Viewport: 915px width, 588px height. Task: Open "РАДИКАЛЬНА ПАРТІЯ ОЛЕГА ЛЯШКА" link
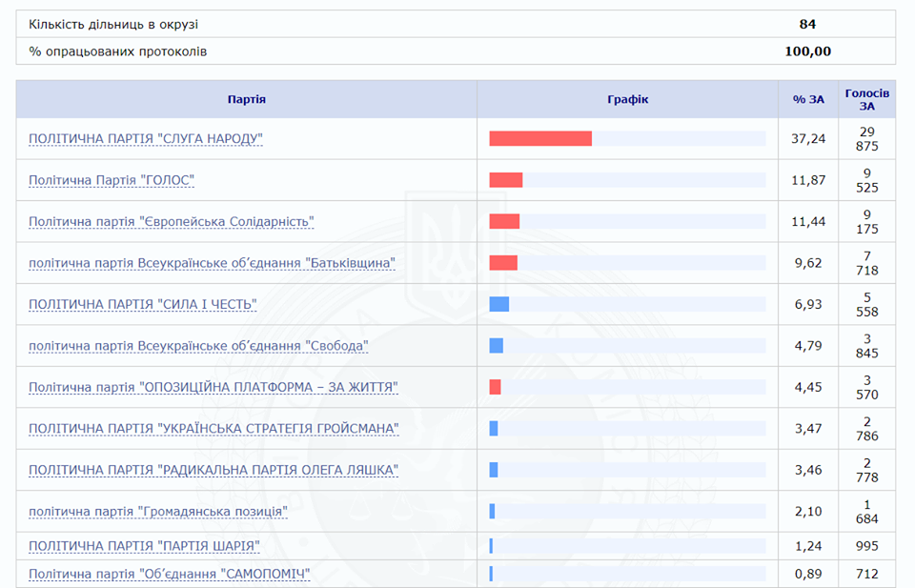click(213, 470)
